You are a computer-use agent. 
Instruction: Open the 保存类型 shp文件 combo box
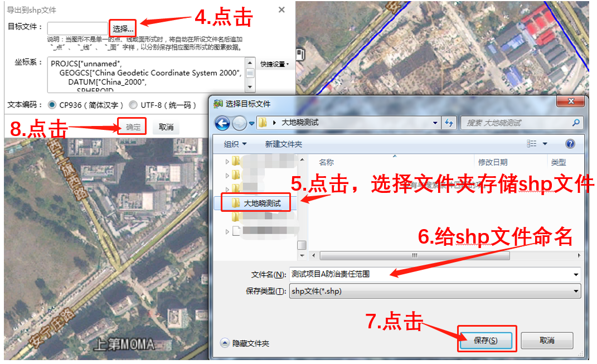click(435, 292)
